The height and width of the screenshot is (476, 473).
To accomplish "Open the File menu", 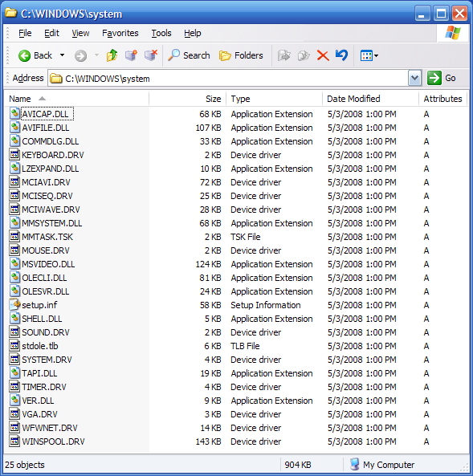I will click(25, 33).
